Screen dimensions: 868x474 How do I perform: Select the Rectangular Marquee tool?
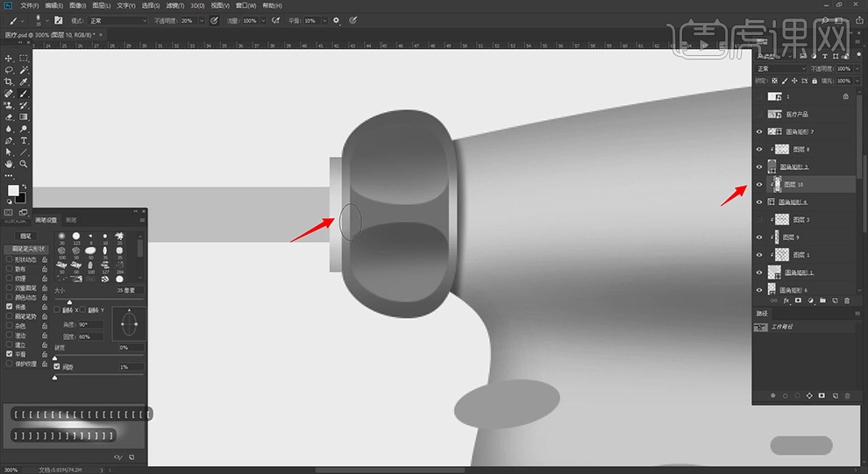tap(24, 58)
